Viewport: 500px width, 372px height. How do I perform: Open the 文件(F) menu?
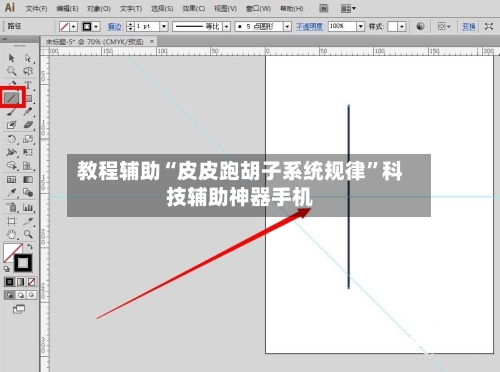pyautogui.click(x=36, y=8)
